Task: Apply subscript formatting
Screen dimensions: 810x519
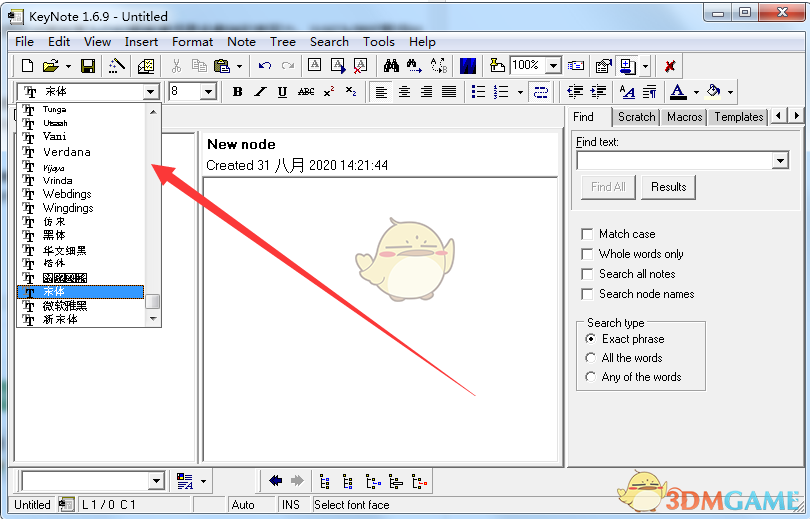Action: click(x=351, y=92)
